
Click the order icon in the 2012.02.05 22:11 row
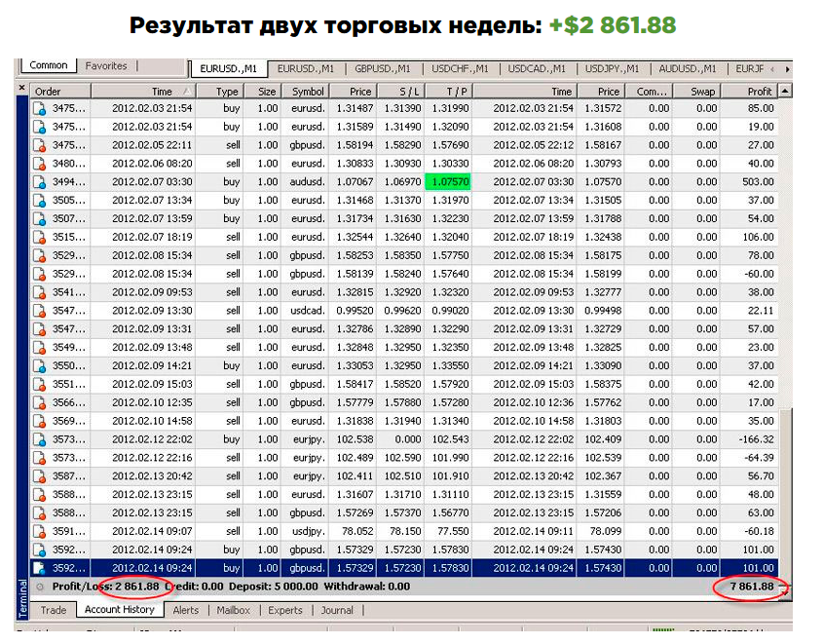tap(39, 145)
